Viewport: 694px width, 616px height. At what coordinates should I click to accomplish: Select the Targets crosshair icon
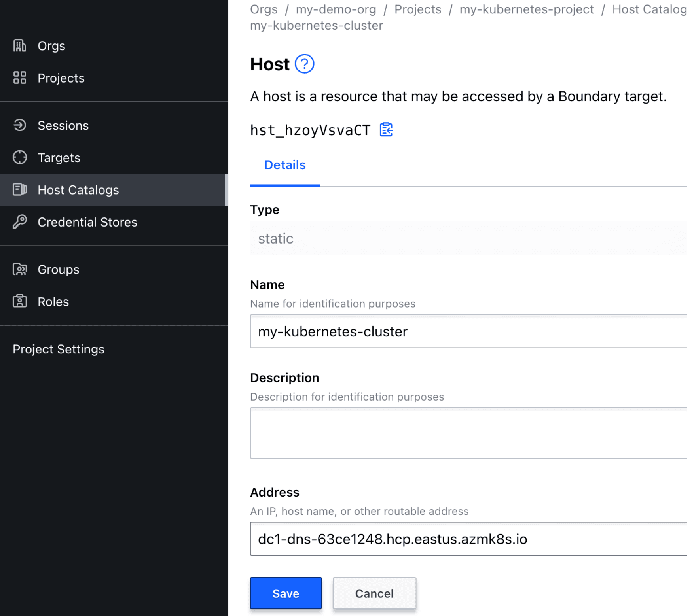coord(19,157)
